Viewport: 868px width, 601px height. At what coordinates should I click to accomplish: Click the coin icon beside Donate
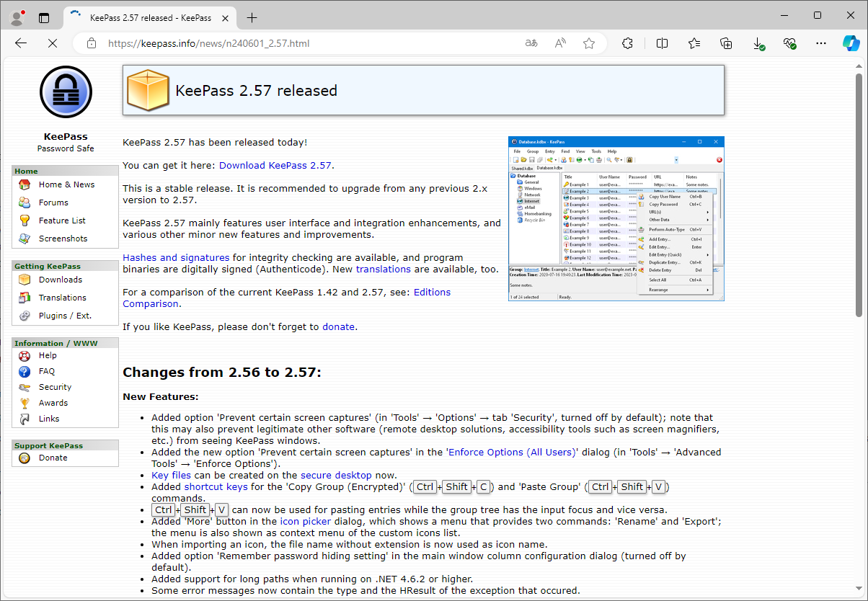25,458
